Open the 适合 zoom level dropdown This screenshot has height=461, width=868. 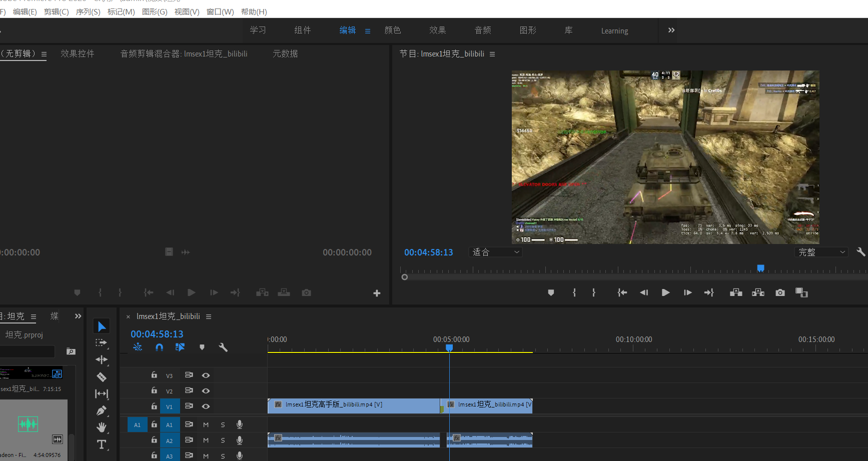point(495,252)
